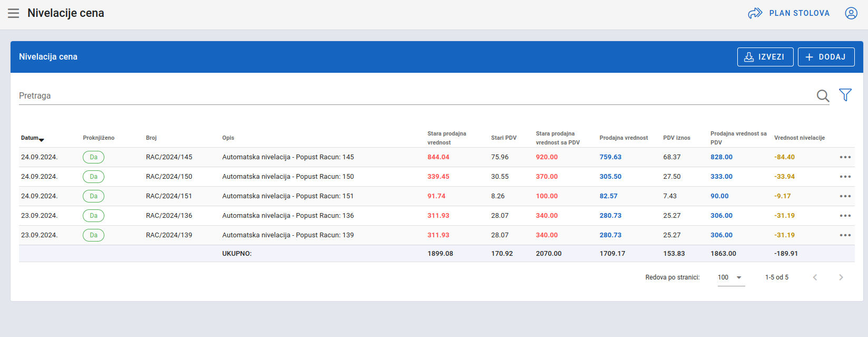The height and width of the screenshot is (337, 868).
Task: Click the red value 844.04
Action: point(438,157)
